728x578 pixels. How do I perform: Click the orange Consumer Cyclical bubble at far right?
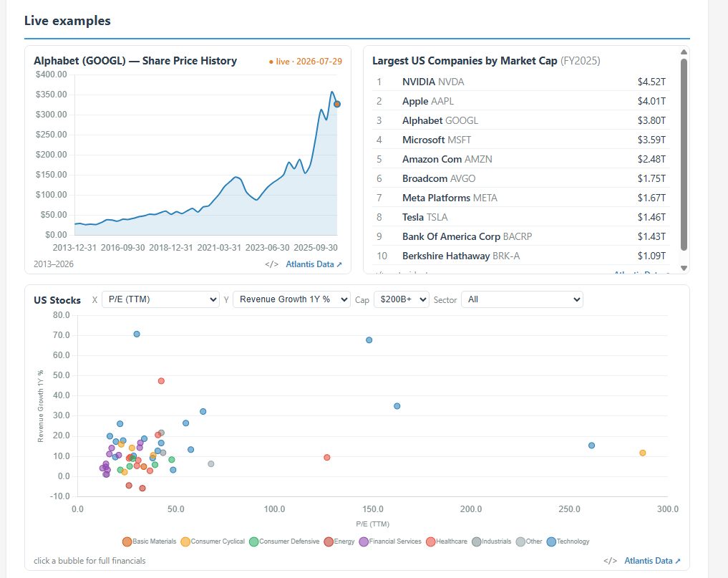643,453
